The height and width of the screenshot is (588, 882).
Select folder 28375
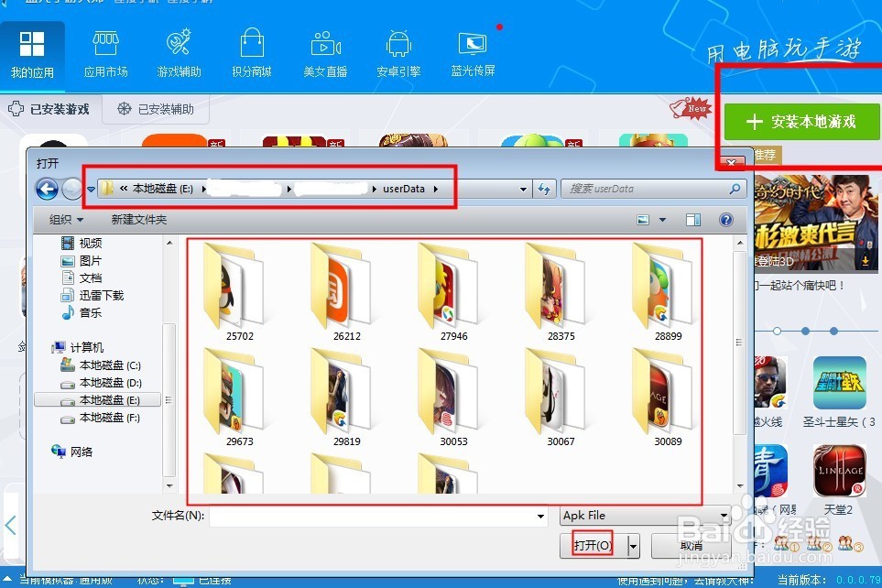561,292
